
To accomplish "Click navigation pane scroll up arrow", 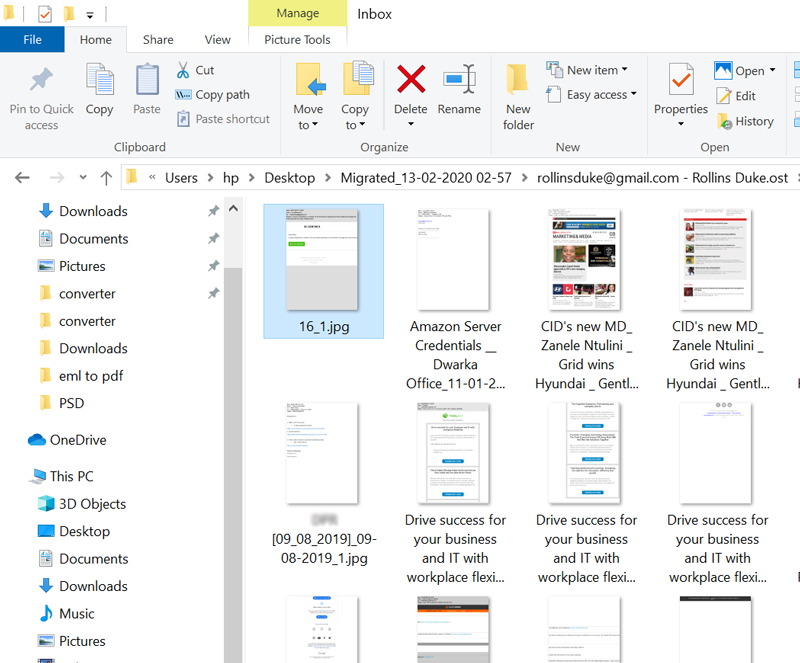I will click(233, 208).
